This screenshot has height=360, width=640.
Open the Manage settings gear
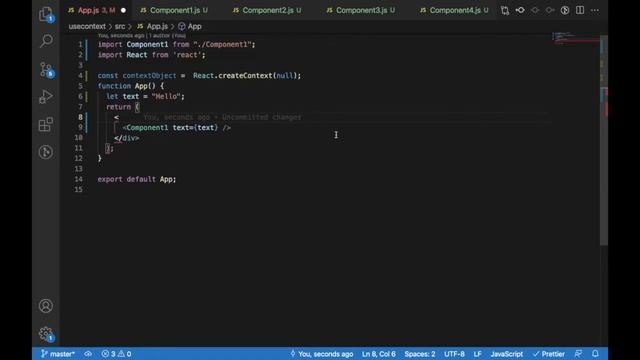click(46, 334)
